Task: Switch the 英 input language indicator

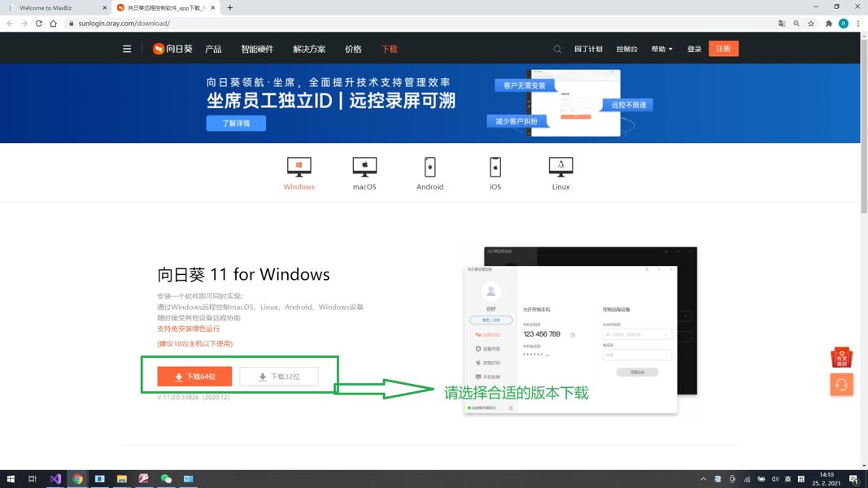Action: pos(787,479)
